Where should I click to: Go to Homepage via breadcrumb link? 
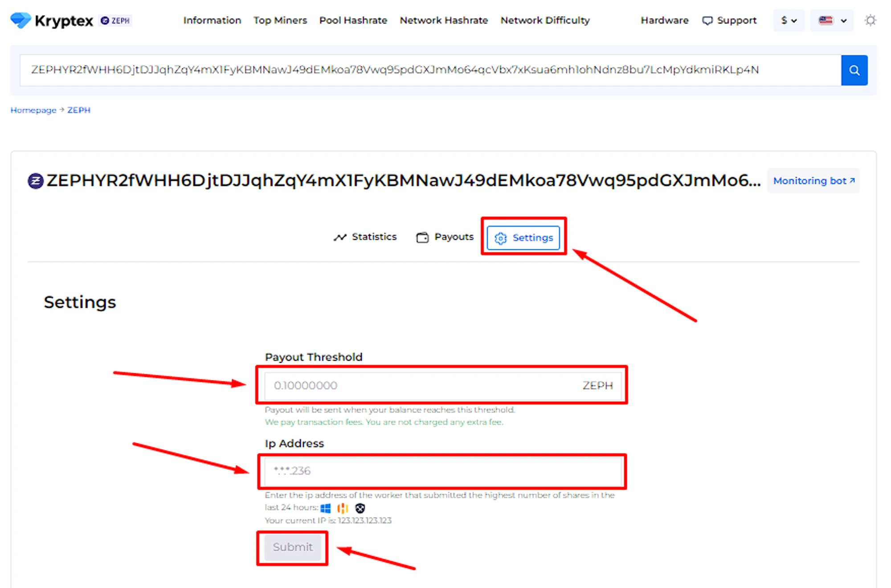click(33, 110)
